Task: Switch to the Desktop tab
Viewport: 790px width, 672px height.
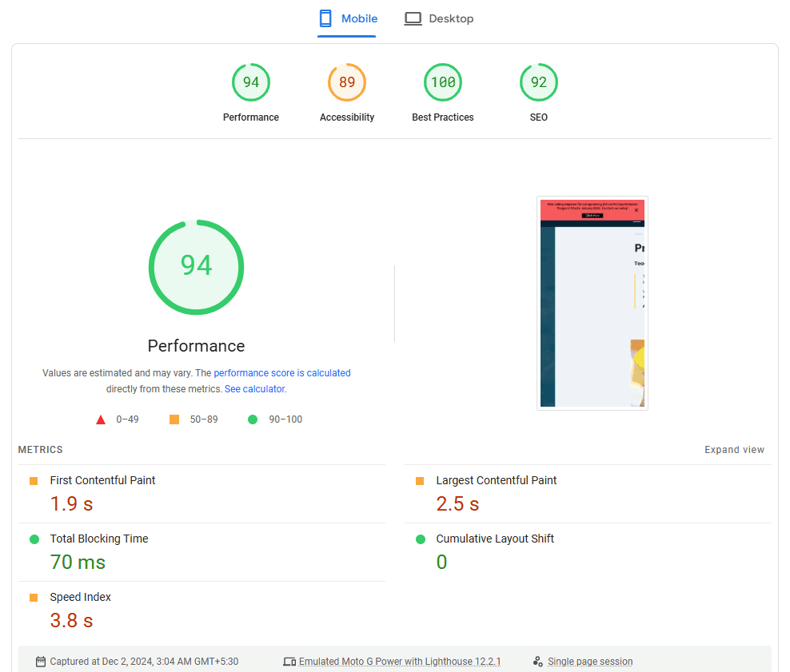Action: coord(439,18)
